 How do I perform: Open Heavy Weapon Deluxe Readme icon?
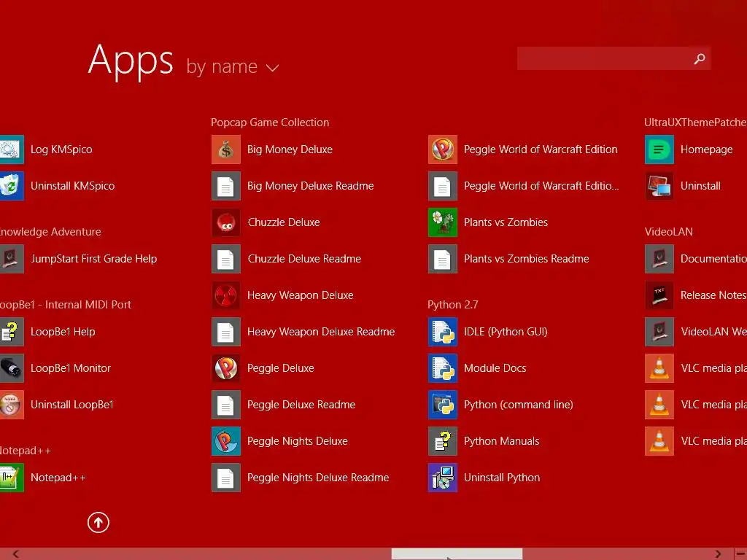[x=226, y=332]
